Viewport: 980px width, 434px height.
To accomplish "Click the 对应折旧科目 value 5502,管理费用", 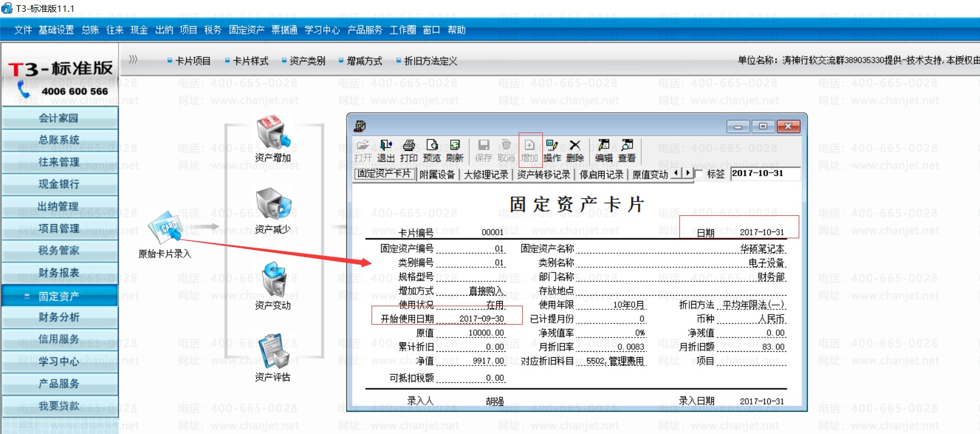I will point(615,361).
